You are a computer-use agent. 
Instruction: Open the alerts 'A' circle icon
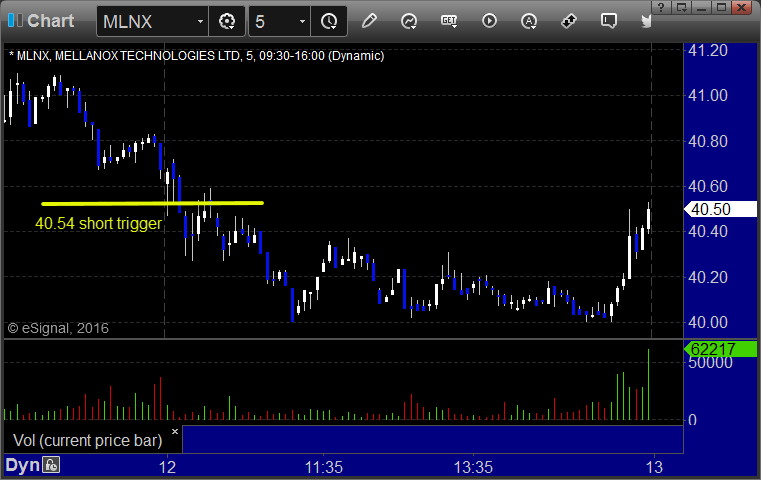[x=529, y=21]
